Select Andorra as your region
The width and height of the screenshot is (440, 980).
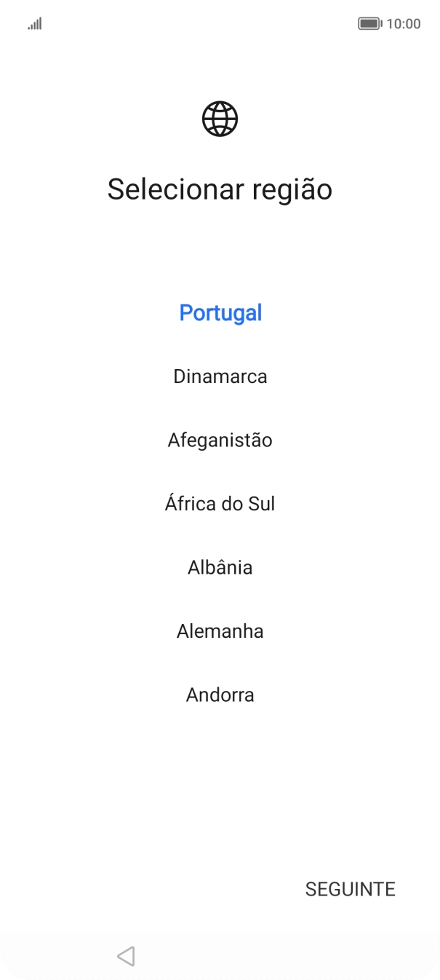coord(220,695)
